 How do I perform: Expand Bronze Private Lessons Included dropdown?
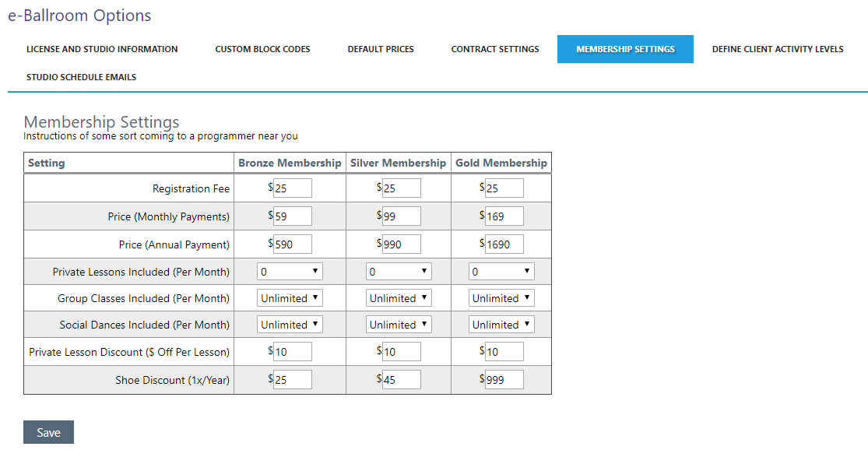pos(290,272)
